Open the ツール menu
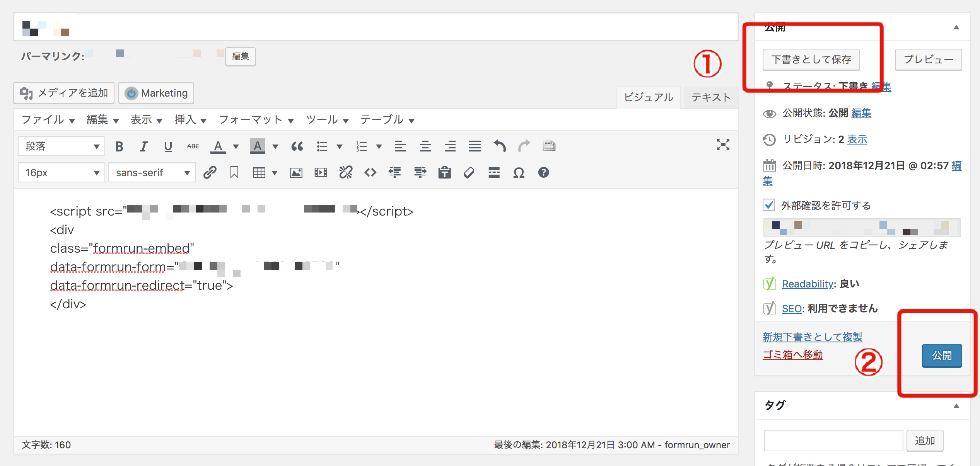The image size is (980, 466). [x=327, y=120]
